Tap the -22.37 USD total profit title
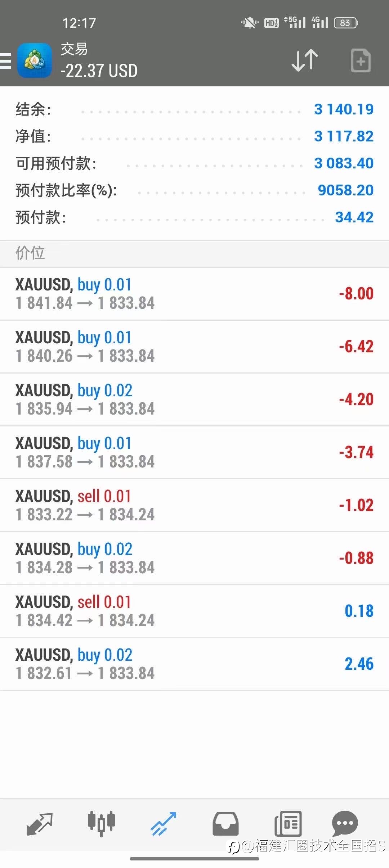Viewport: 389px width, 868px height. coord(99,71)
